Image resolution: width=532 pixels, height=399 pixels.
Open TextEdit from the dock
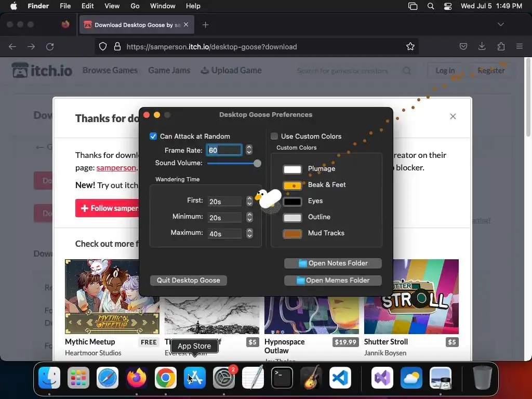tap(253, 378)
